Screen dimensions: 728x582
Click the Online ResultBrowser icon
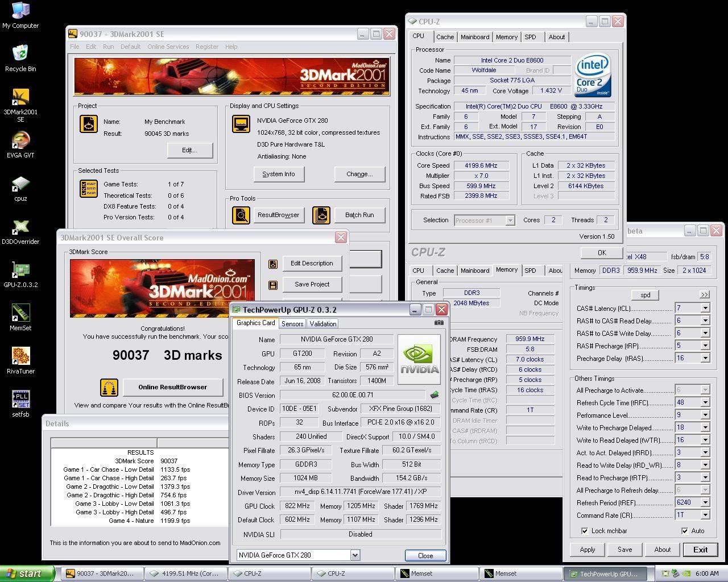[x=109, y=388]
